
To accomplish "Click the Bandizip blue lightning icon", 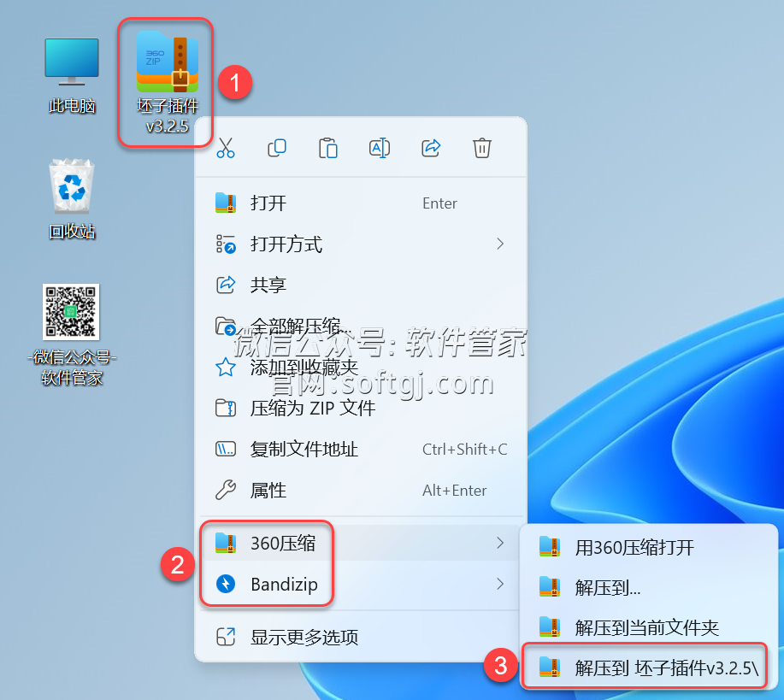I will [226, 584].
